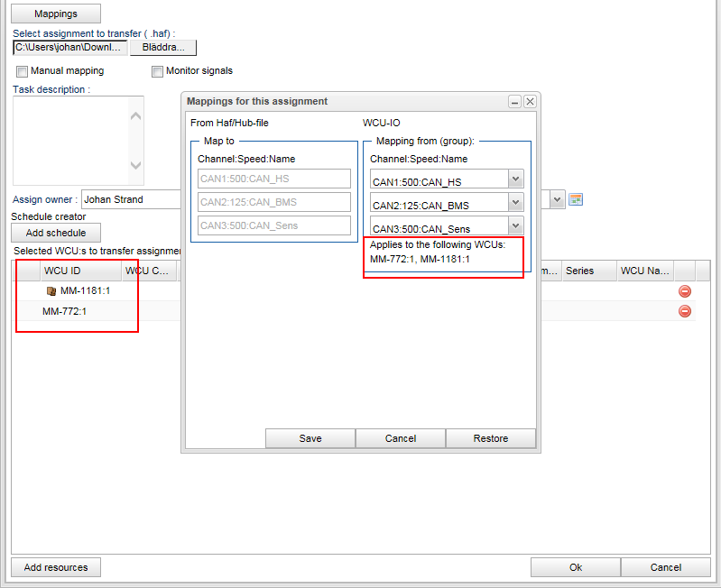Viewport: 721px width, 588px height.
Task: Open the calendar icon next to Assign owner
Action: click(576, 199)
